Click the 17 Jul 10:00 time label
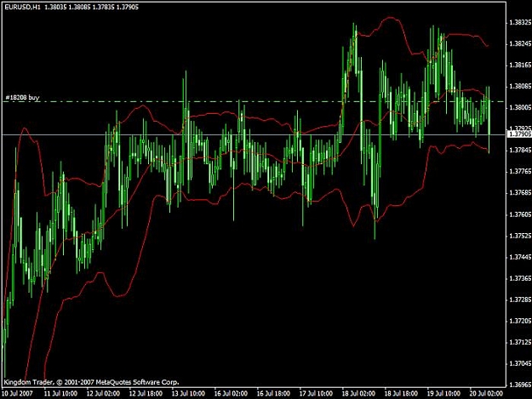Image resolution: width=532 pixels, height=399 pixels. (x=316, y=394)
